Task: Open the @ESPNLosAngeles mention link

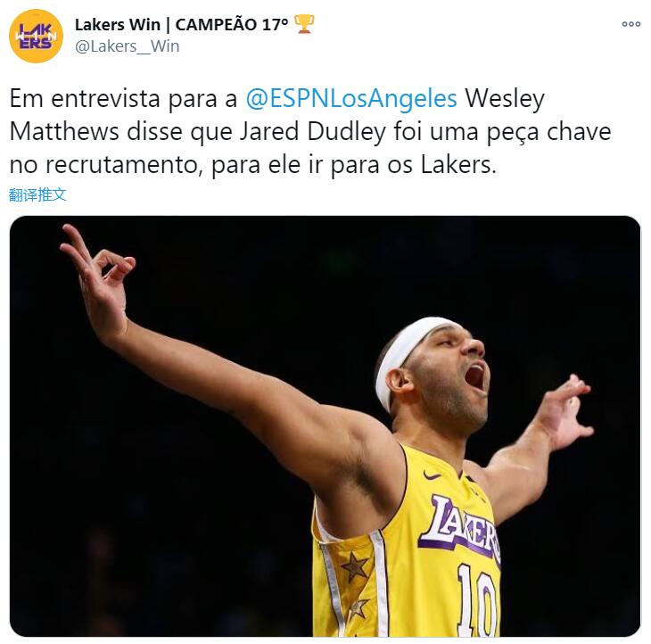Action: click(x=351, y=99)
